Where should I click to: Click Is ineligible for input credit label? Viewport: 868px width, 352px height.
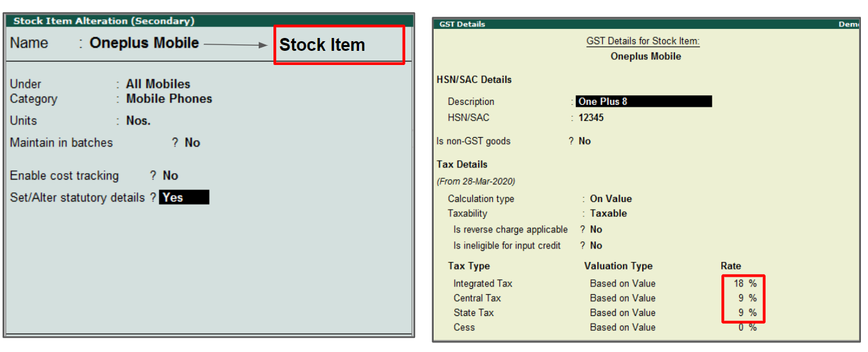point(507,245)
